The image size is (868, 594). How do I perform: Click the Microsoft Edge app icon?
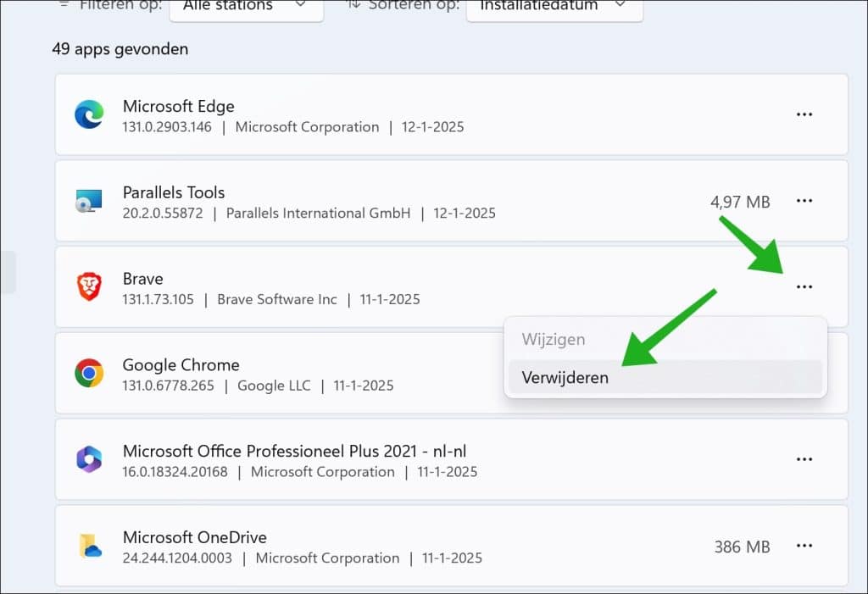[x=89, y=114]
